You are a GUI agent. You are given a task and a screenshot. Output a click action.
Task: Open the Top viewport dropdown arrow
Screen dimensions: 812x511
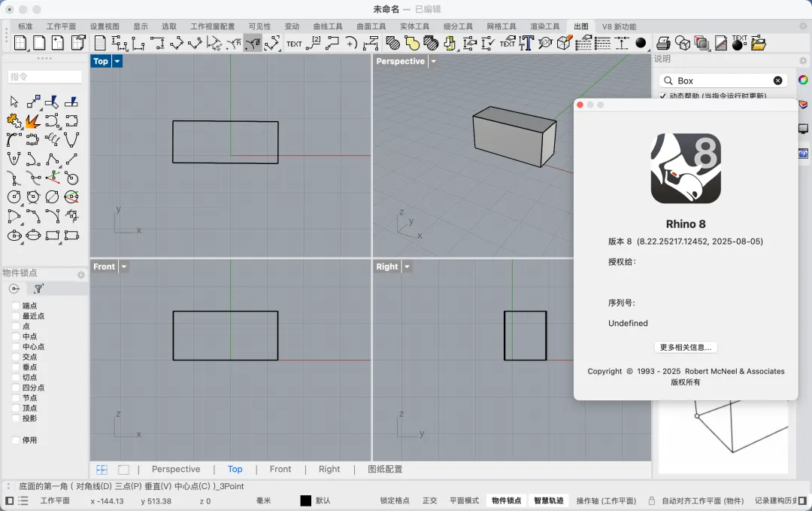pos(117,61)
